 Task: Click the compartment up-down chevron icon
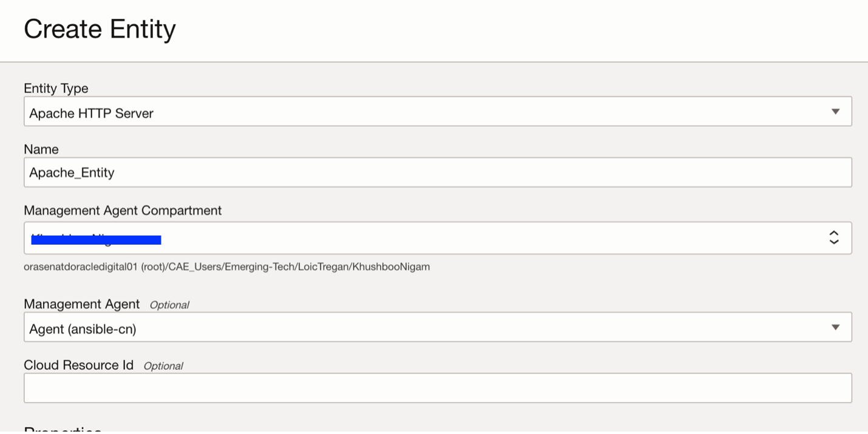[834, 237]
